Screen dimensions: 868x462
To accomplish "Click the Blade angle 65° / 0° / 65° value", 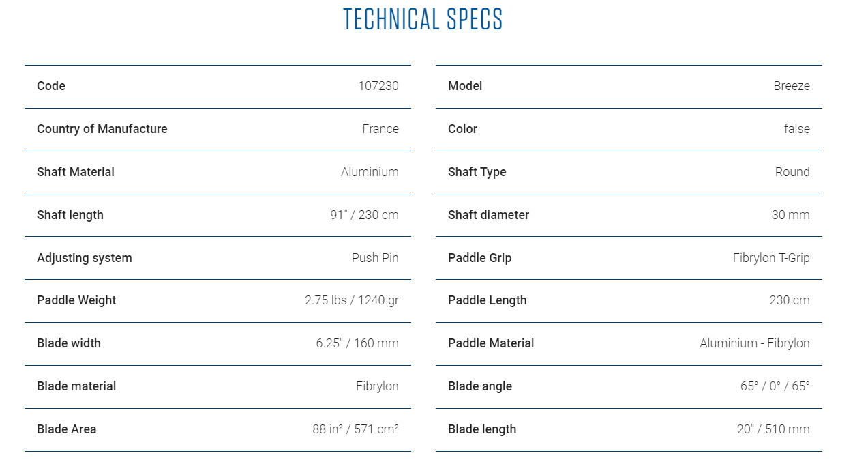I will [x=775, y=386].
